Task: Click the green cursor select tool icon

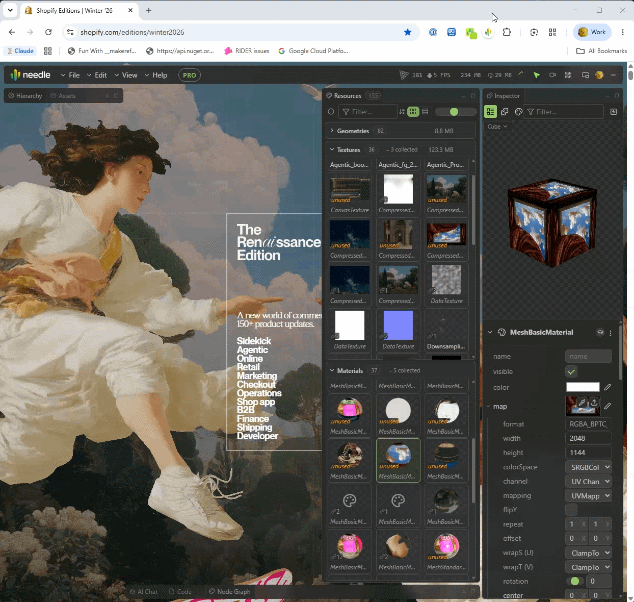Action: [x=536, y=75]
